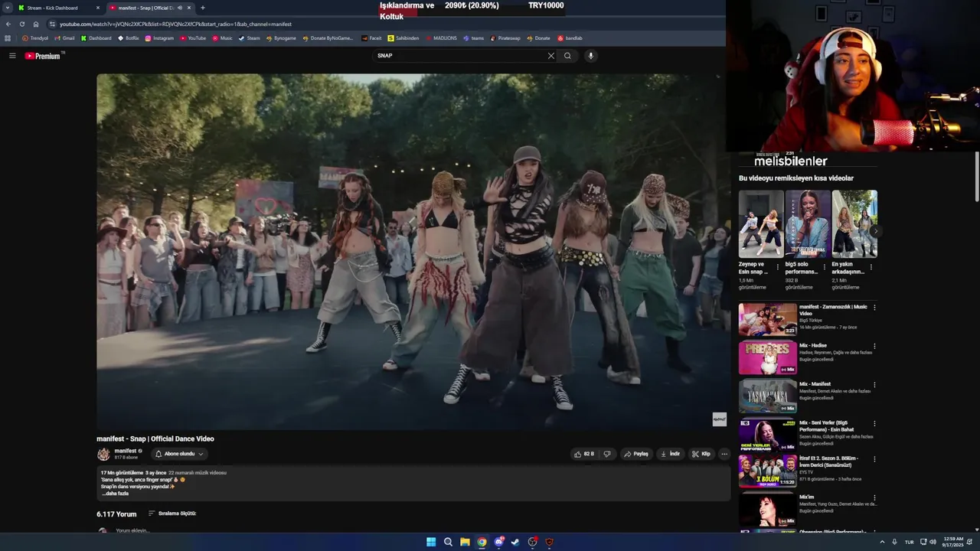Open big5 solo performans short
The height and width of the screenshot is (551, 980).
(808, 223)
